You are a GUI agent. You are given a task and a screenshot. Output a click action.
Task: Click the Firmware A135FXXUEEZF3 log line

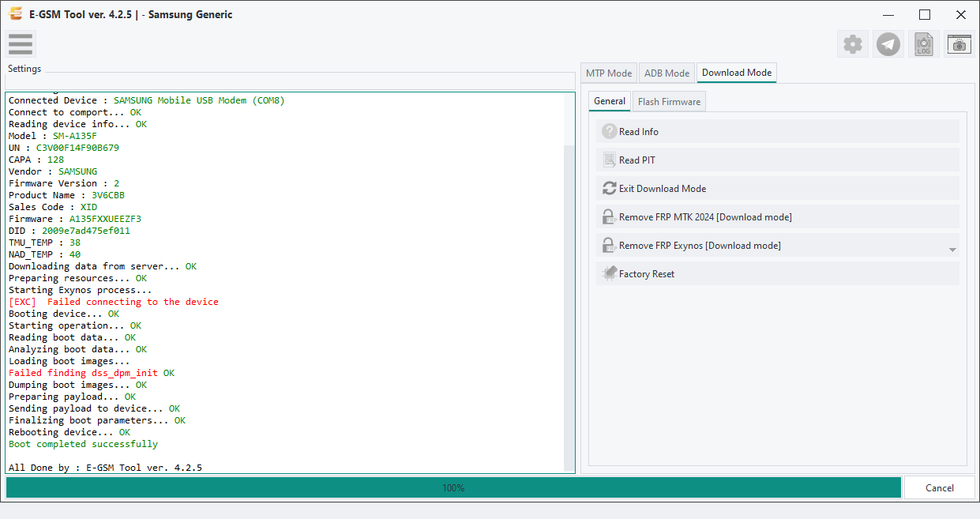click(x=75, y=219)
